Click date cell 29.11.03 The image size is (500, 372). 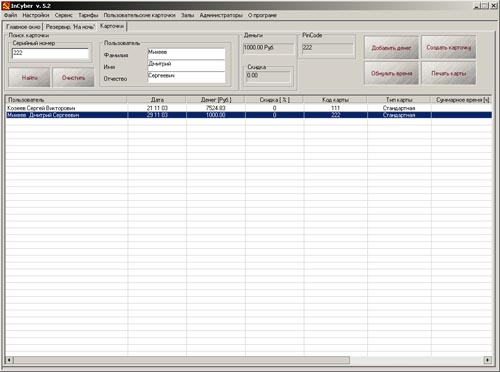point(157,115)
